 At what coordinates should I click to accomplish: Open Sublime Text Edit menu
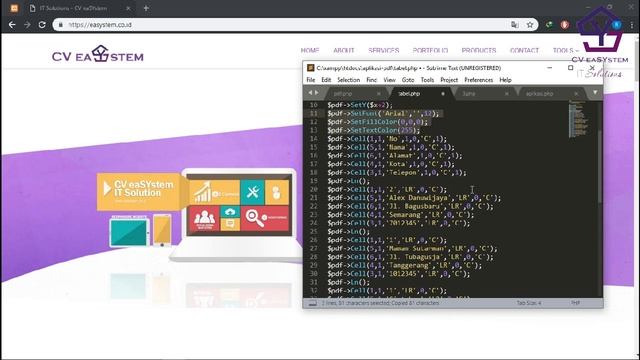coord(326,80)
